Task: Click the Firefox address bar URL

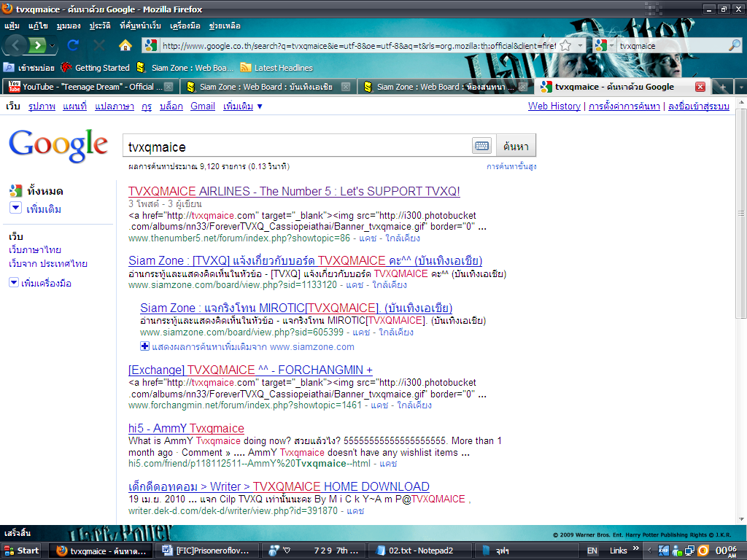Action: click(x=359, y=46)
